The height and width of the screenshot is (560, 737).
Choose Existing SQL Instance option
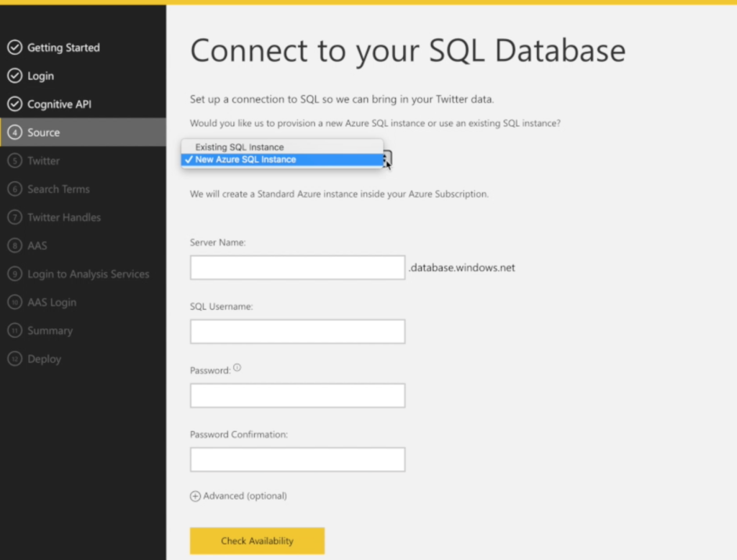pyautogui.click(x=282, y=147)
